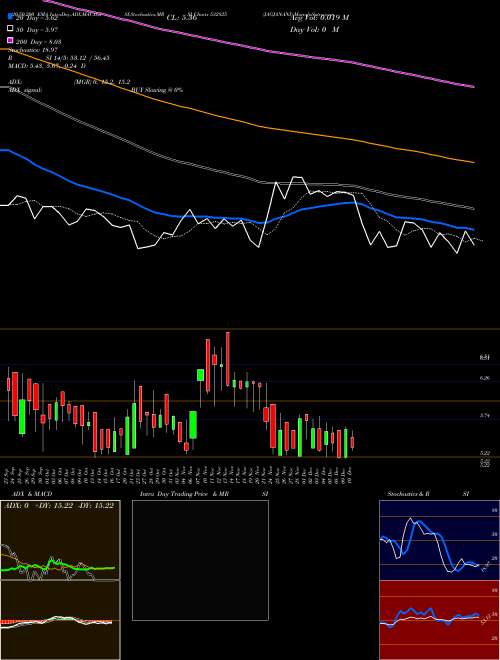500x660 pixels.
Task: Open the empty Intra Day Trading chart box
Action: (x=200, y=560)
